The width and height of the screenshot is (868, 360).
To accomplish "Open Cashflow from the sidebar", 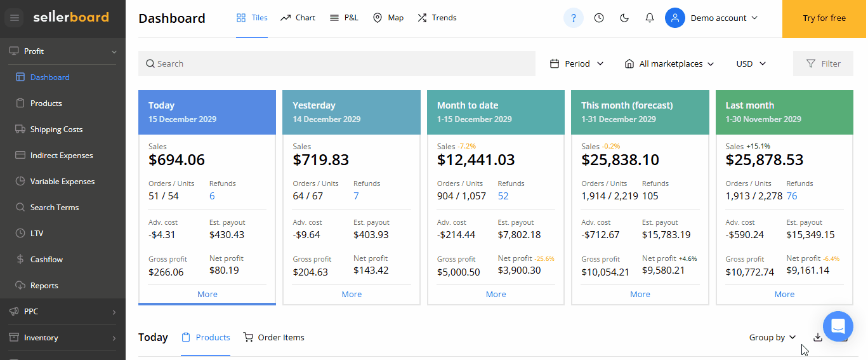I will coord(46,260).
